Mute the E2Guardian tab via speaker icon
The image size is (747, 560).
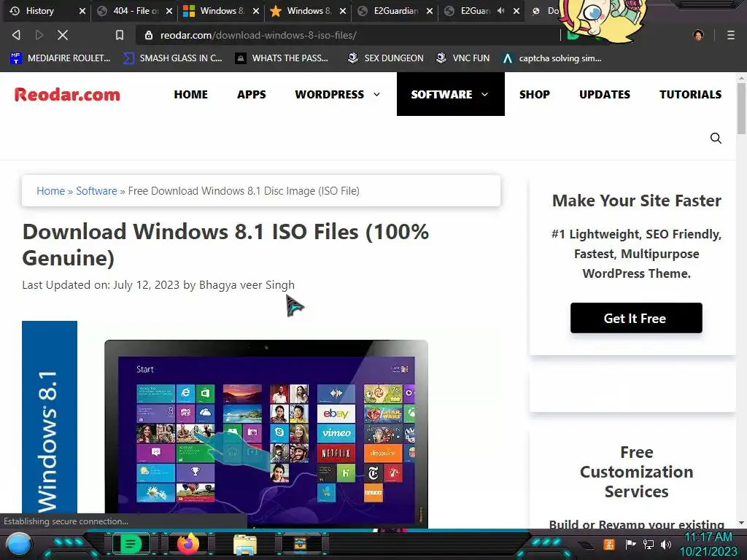coord(500,10)
